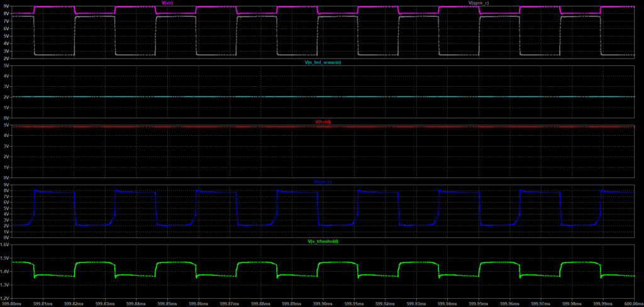Click the 599.98ms time axis label
Image resolution: width=644 pixels, height=307 pixels.
tap(572, 304)
